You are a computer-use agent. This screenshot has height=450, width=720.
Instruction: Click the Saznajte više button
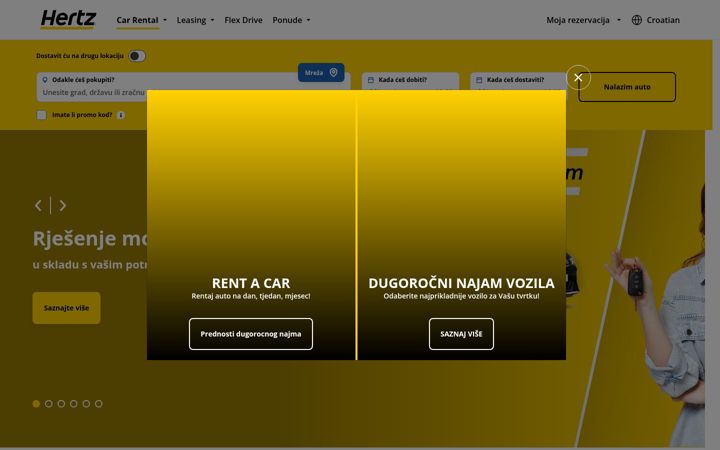(x=67, y=308)
